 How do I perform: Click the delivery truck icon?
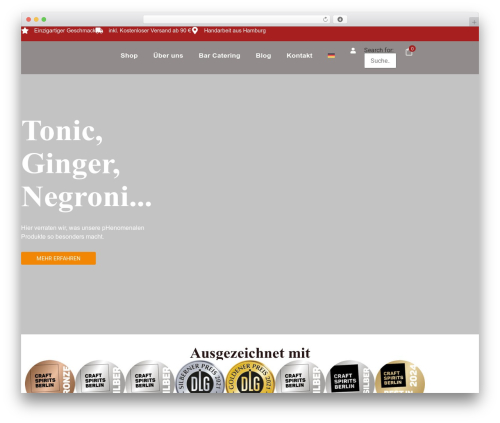[99, 31]
